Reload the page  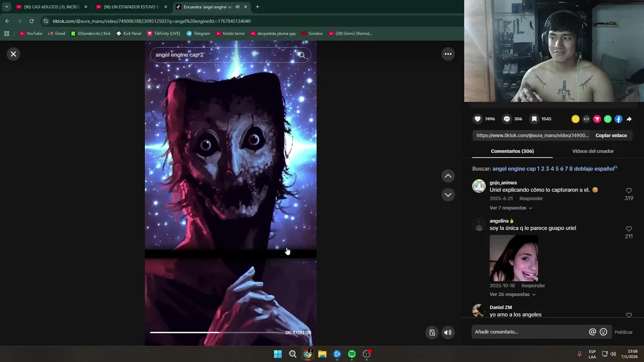31,21
